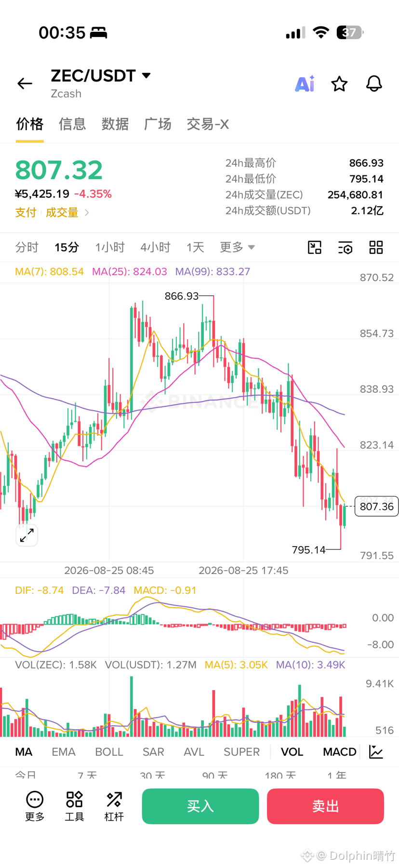
Task: Tap MA(7): 808.54 label
Action: coord(49,271)
